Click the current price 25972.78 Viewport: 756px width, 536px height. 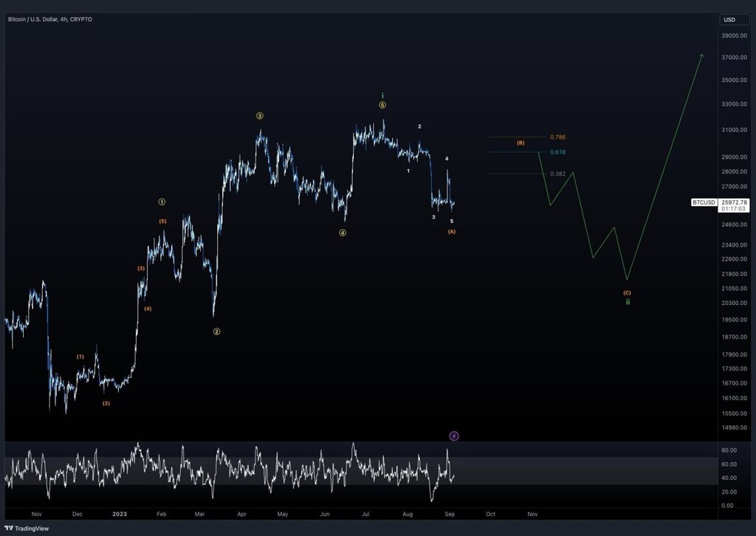tap(734, 202)
